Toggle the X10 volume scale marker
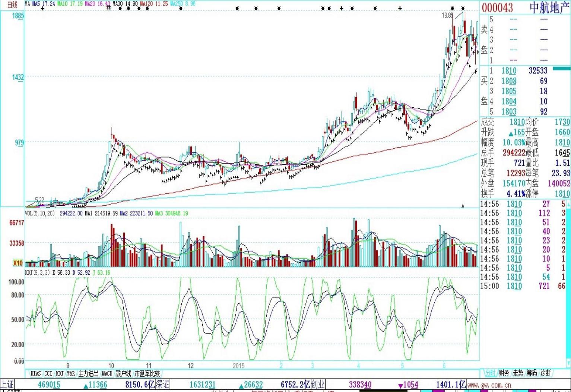 click(18, 263)
